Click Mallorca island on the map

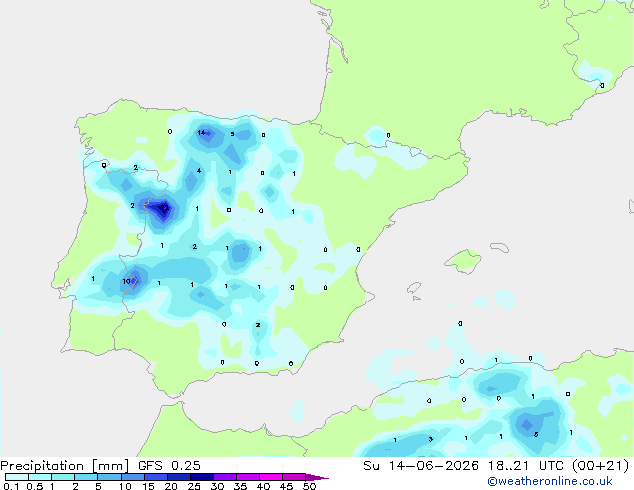(463, 261)
